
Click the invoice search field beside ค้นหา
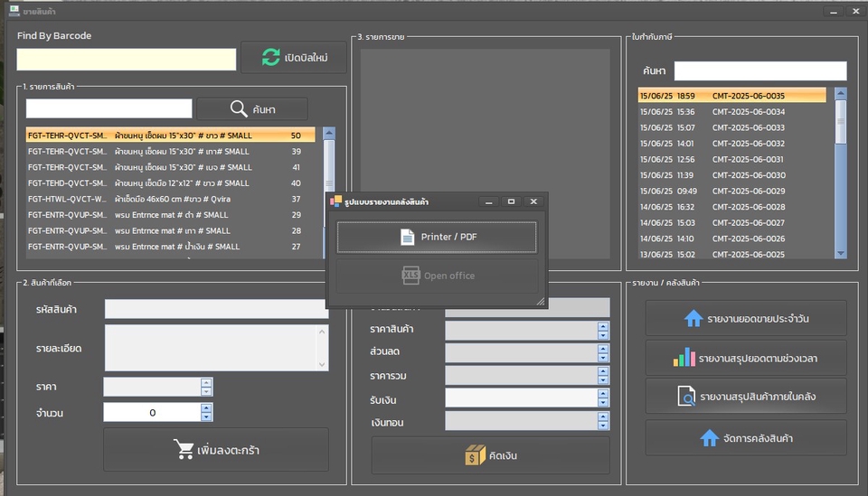pyautogui.click(x=759, y=70)
